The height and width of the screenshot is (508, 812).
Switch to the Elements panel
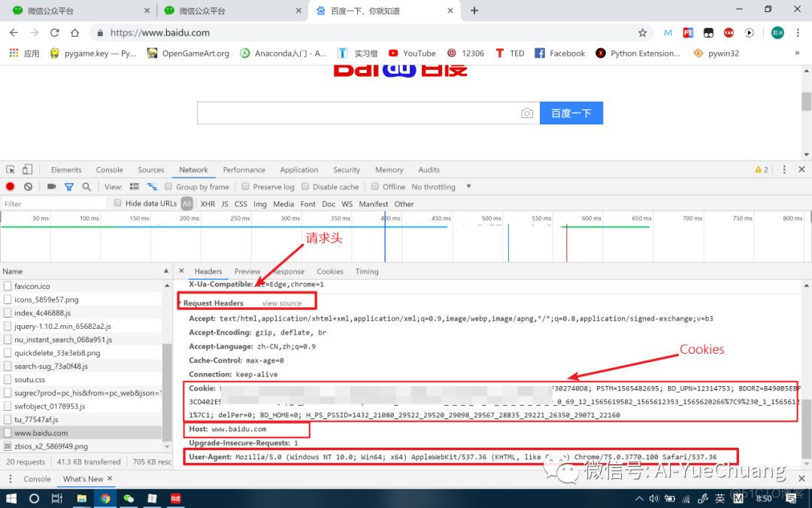click(66, 169)
